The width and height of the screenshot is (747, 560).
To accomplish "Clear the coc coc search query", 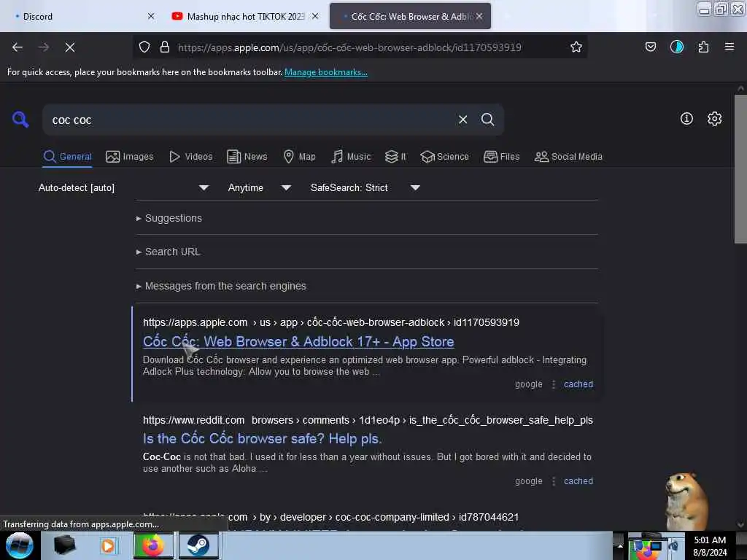I will pyautogui.click(x=462, y=120).
